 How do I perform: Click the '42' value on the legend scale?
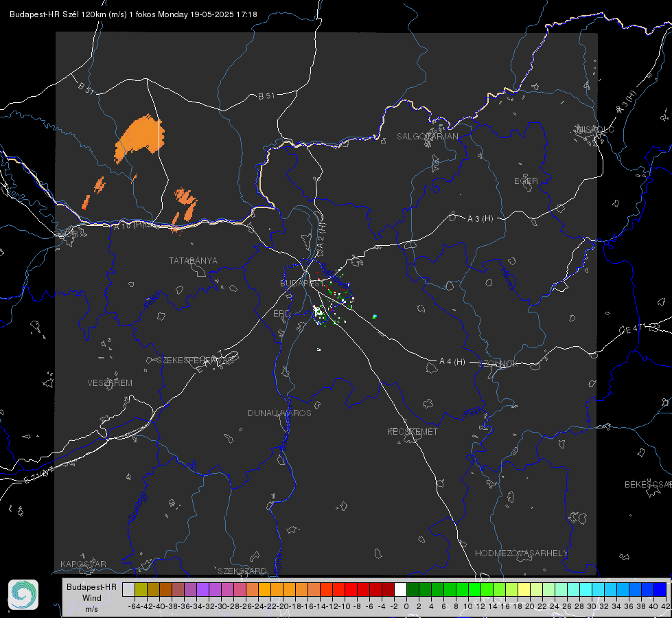tap(666, 606)
